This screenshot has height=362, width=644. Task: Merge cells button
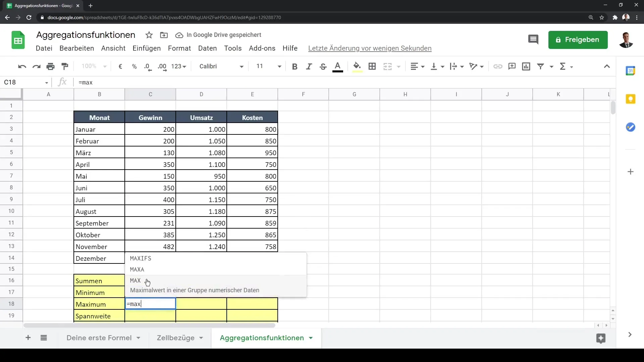[387, 66]
